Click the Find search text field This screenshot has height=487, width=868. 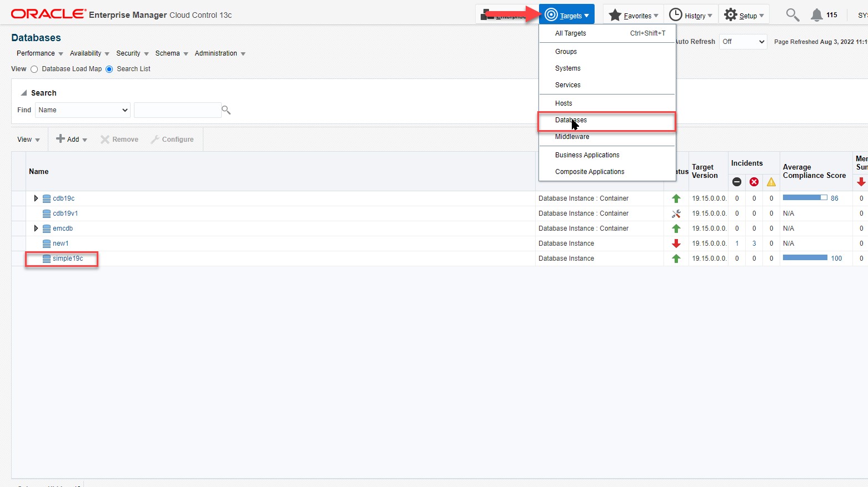(x=178, y=110)
